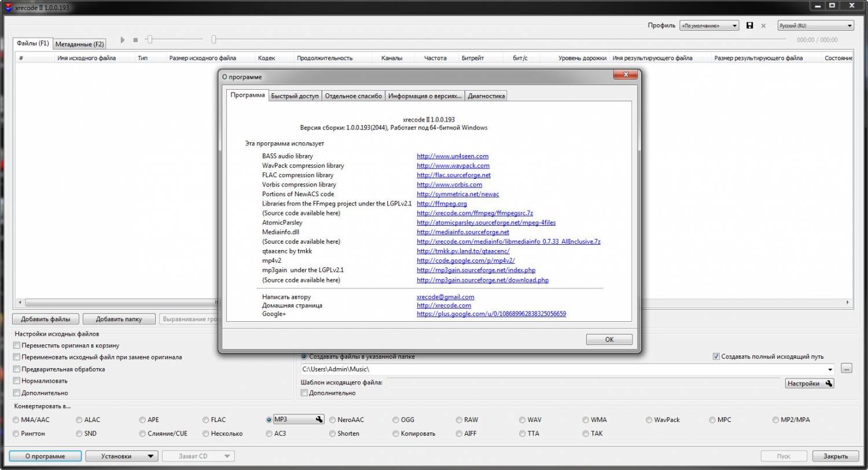Uncheck 'Создавать полный исходящий путь'
868x470 pixels.
716,357
